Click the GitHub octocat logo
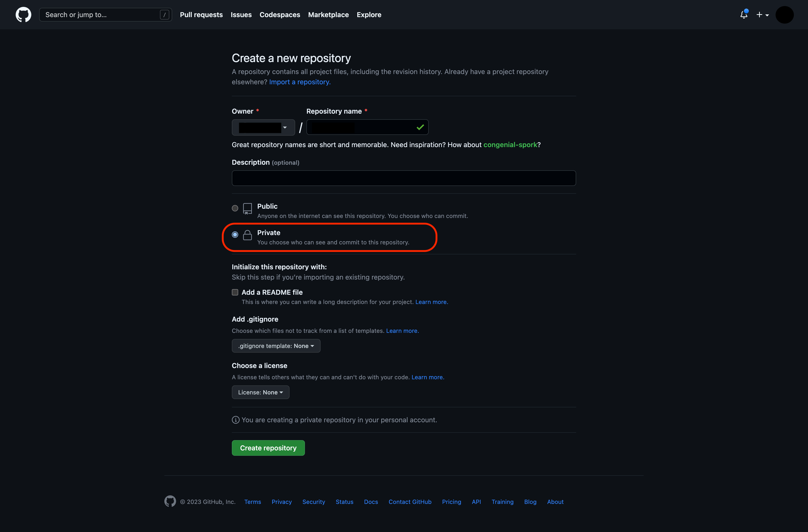 23,15
